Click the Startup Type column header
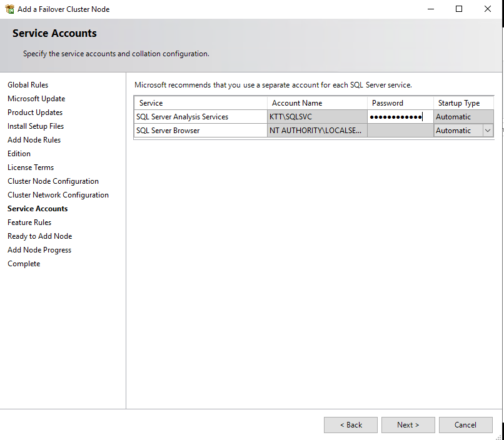 click(x=463, y=102)
